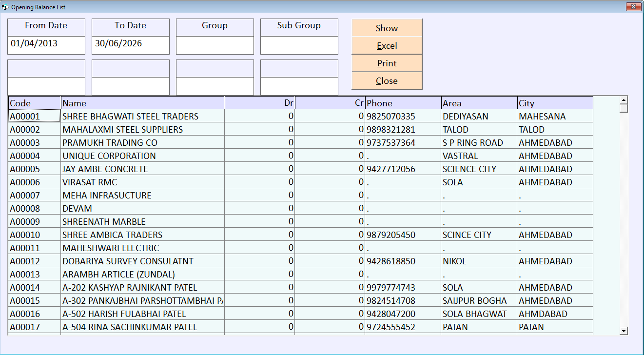This screenshot has width=644, height=355.
Task: Click SHREE AMBICA TRADERS name cell
Action: (143, 235)
